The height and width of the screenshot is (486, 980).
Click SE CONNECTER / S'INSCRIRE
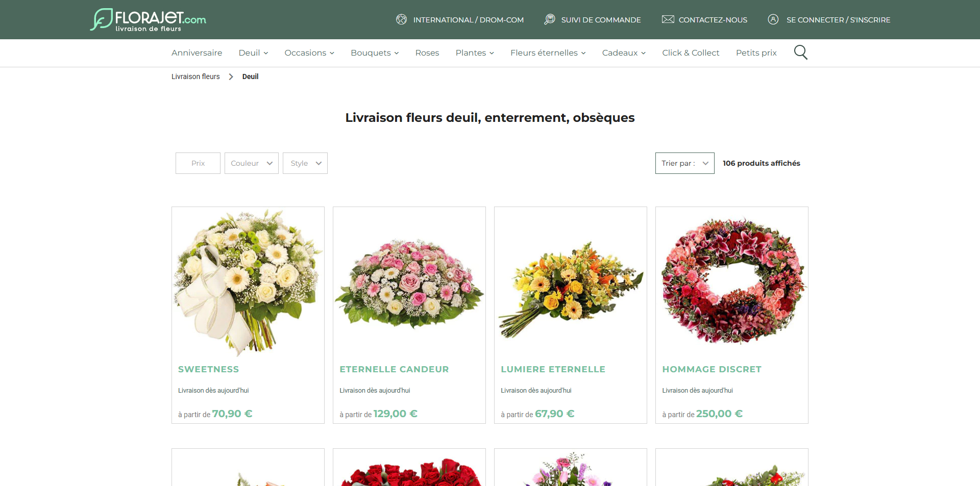tap(838, 20)
